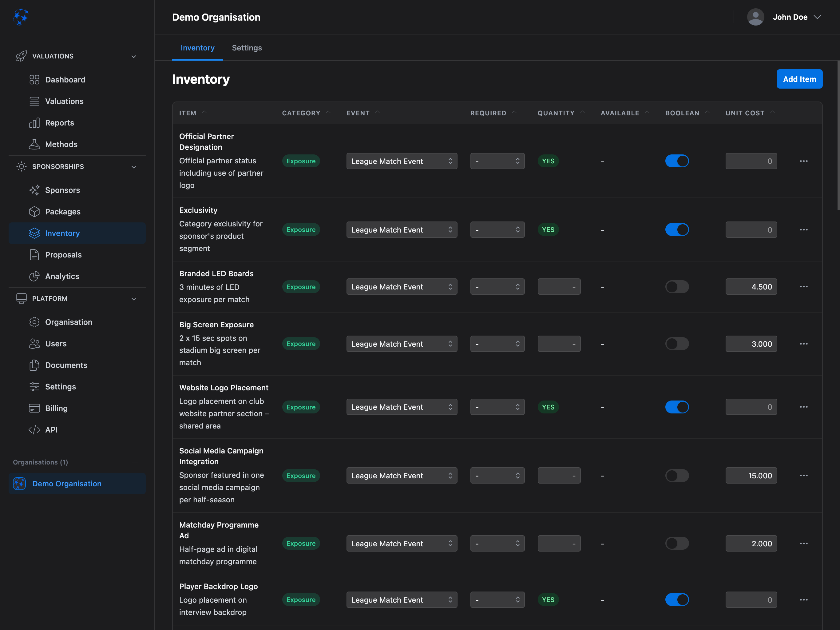The image size is (840, 630).
Task: Enable the boolean toggle for Branded LED Boards
Action: coord(677,286)
